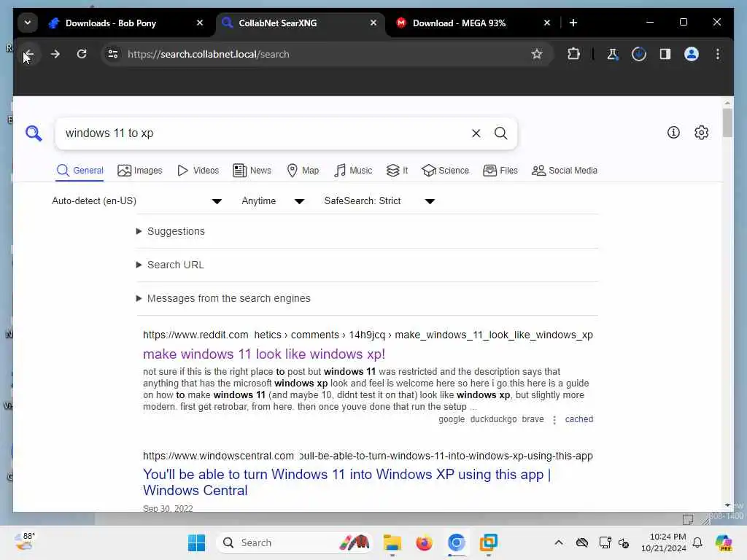Open the Chrome three-dot menu
747x560 pixels.
[x=718, y=54]
